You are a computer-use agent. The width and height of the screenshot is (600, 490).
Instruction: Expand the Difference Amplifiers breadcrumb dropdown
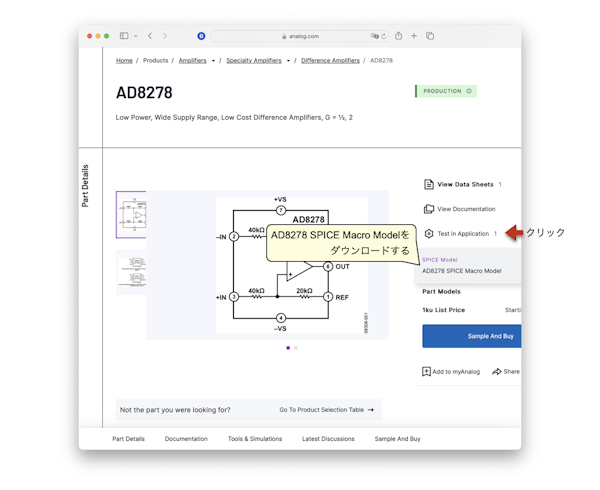click(x=365, y=61)
